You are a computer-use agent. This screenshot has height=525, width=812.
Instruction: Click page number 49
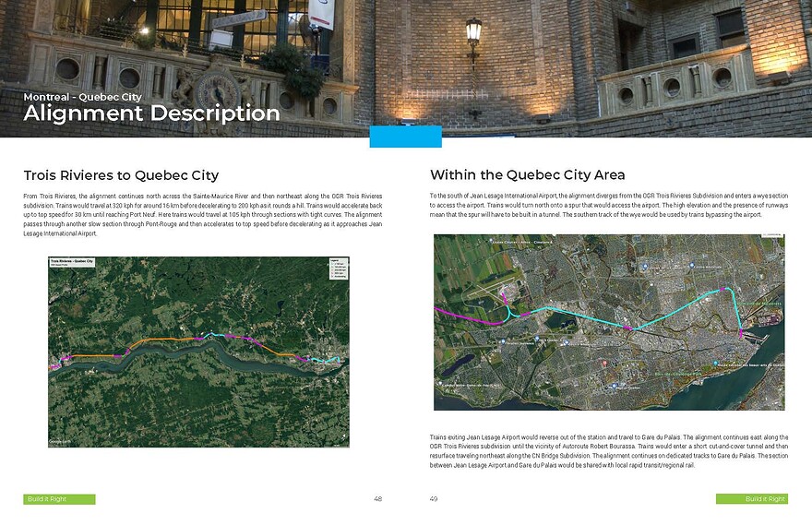click(434, 499)
